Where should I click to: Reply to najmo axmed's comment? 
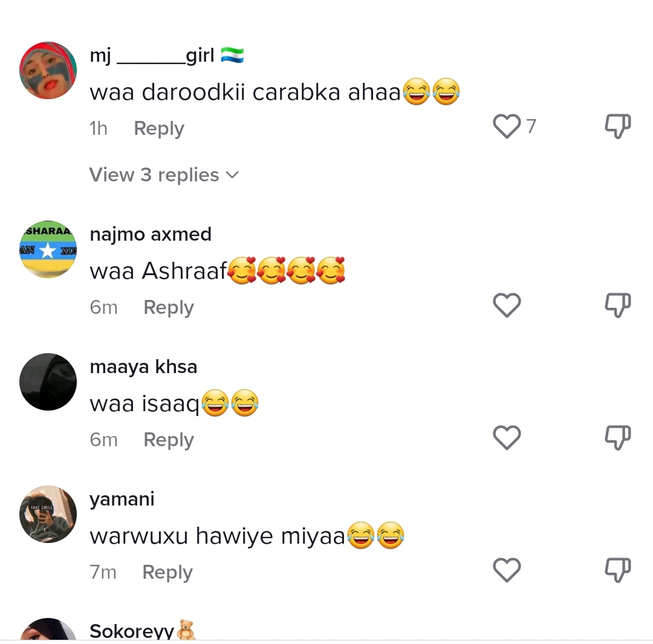(x=169, y=307)
